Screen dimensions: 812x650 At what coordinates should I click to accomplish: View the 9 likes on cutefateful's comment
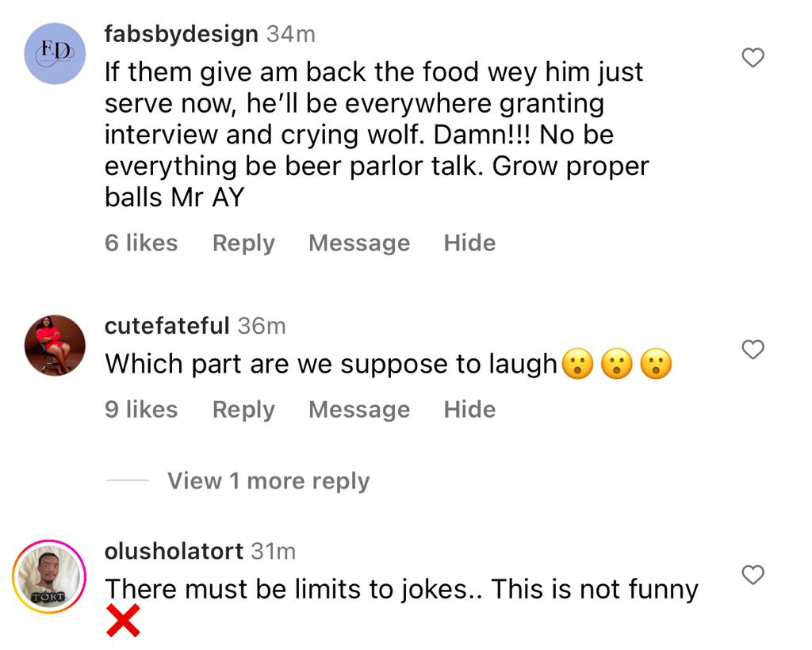(140, 410)
